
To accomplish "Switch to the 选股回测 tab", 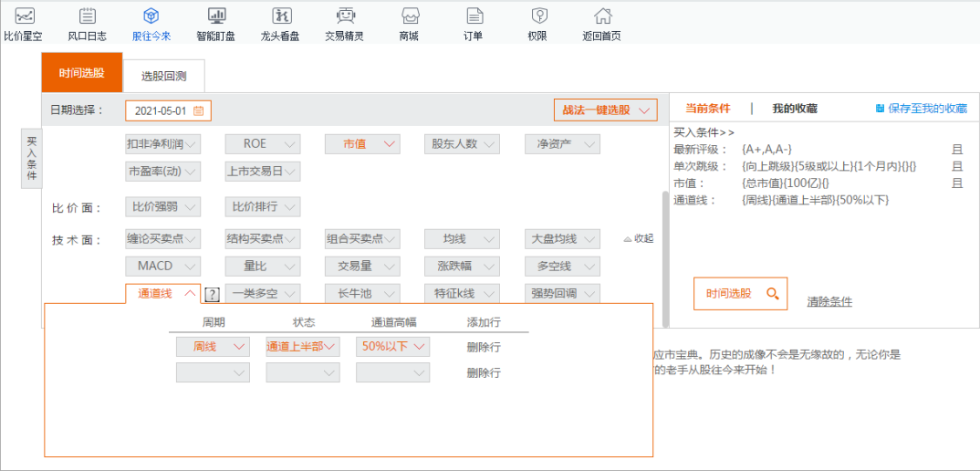I will tap(163, 77).
